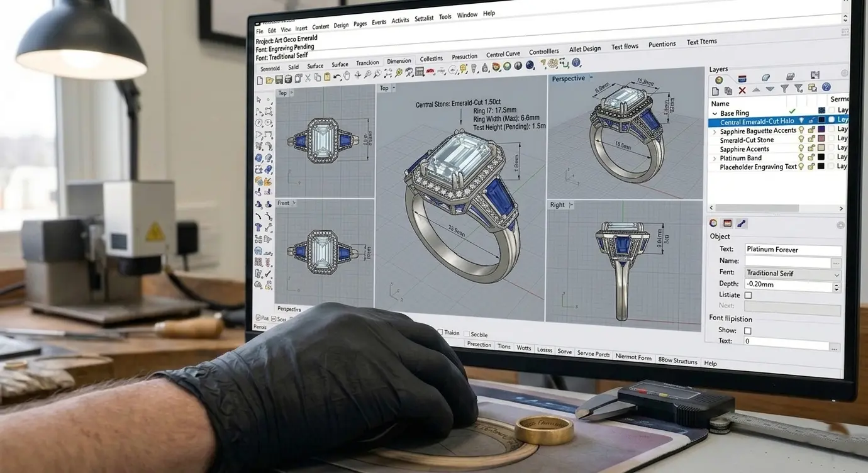The image size is (868, 473).
Task: Click the layer filter funnel icon
Action: coord(784,89)
